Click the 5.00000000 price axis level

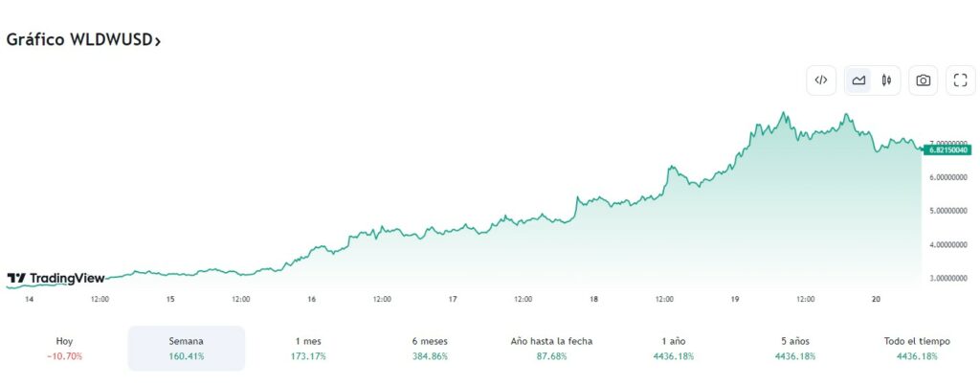pos(949,211)
